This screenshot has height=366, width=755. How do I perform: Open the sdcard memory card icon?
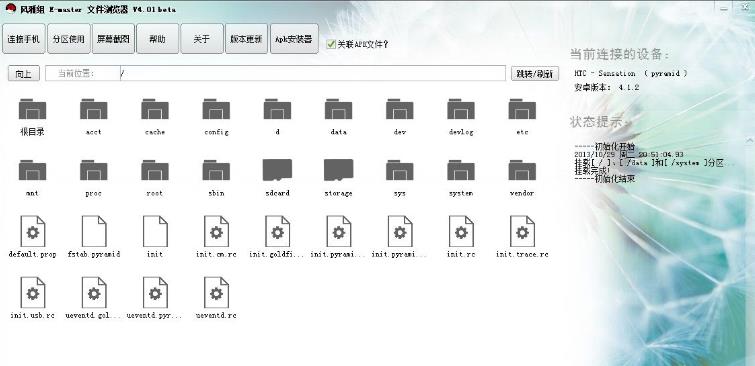coord(277,170)
